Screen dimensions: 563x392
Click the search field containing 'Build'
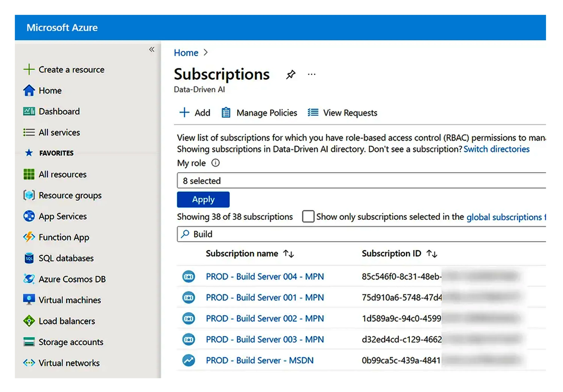click(361, 234)
